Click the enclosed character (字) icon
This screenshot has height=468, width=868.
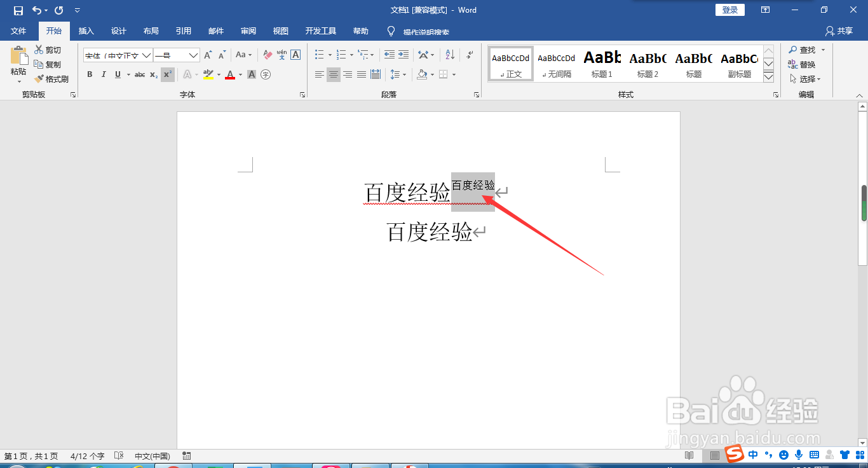pos(266,74)
